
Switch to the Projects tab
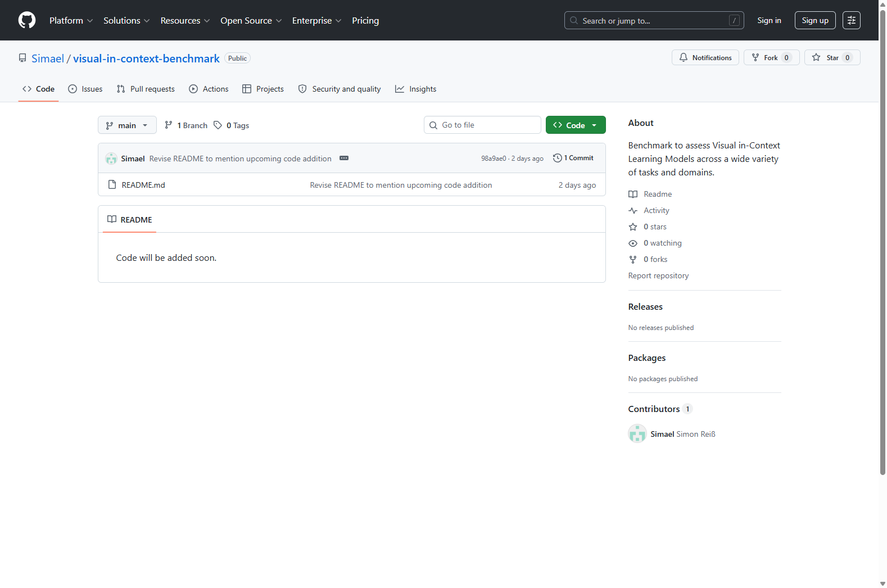tap(263, 89)
